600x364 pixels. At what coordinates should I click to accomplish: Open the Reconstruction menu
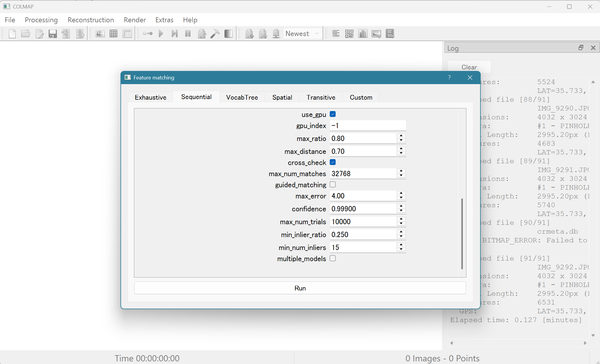tap(91, 20)
